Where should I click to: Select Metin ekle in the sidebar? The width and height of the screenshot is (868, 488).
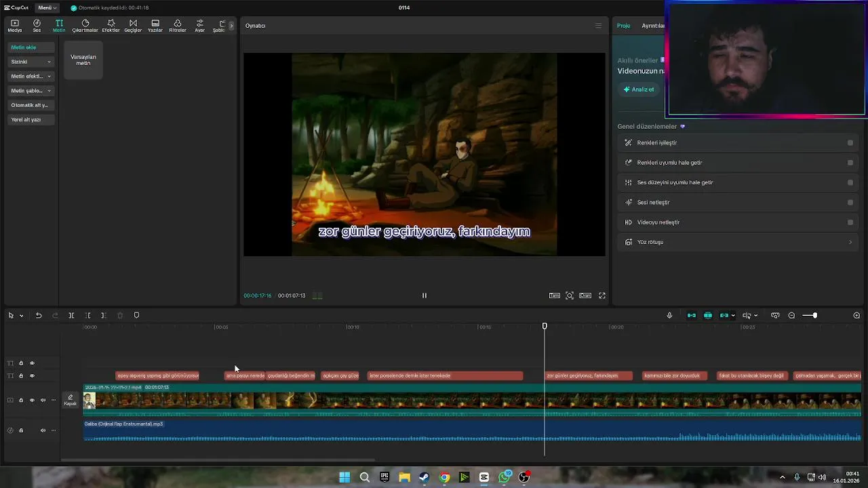click(31, 47)
